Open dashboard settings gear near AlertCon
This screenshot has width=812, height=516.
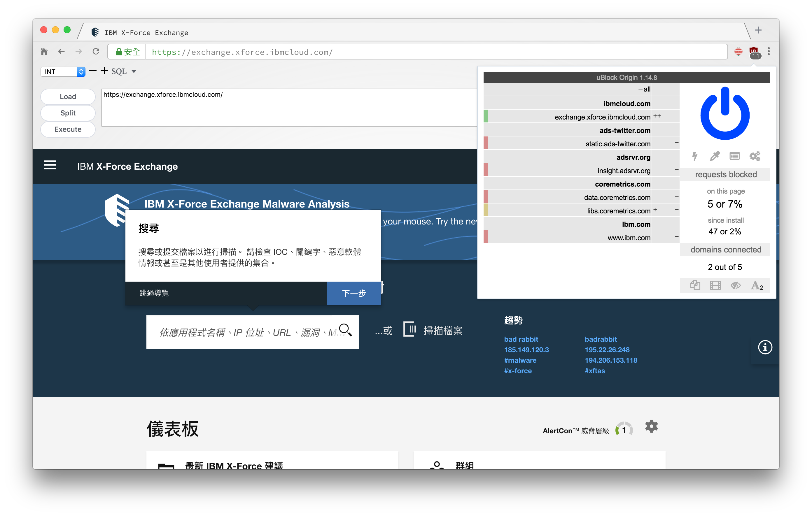click(x=651, y=426)
